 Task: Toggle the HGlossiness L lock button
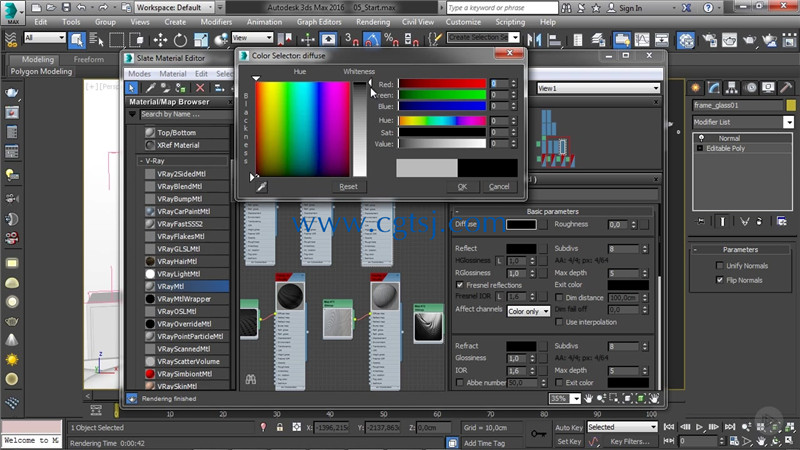point(499,261)
